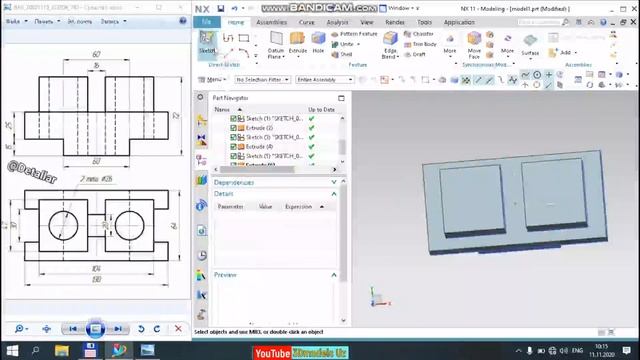Screen dimensions: 640x360
Task: Collapse the Details section
Action: [334, 194]
